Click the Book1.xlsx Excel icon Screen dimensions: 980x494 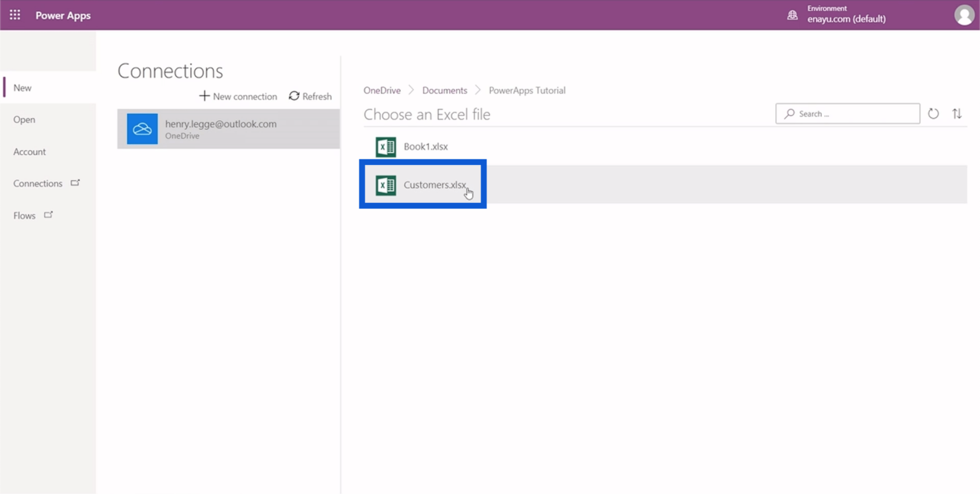(386, 147)
